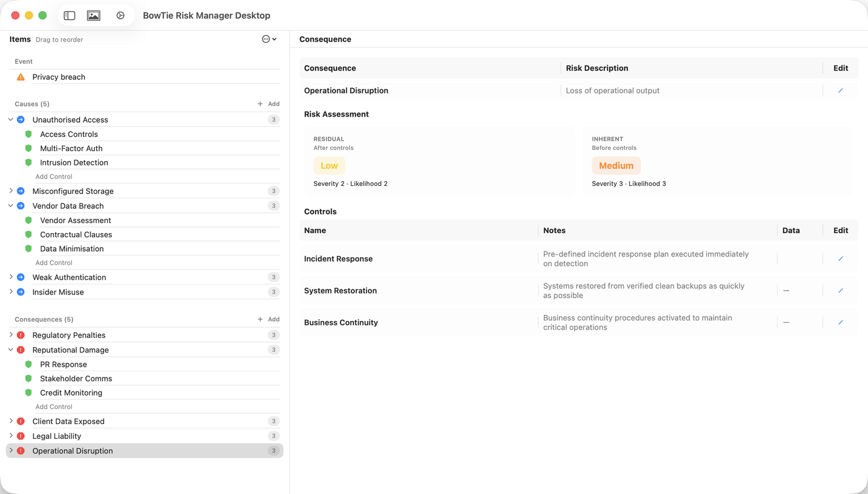Edit the Incident Response control
868x494 pixels.
(841, 258)
